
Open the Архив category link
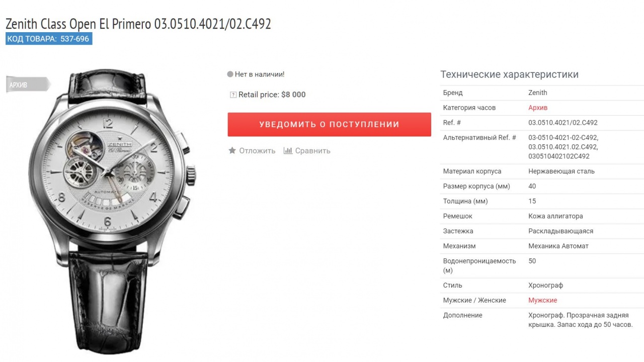538,108
